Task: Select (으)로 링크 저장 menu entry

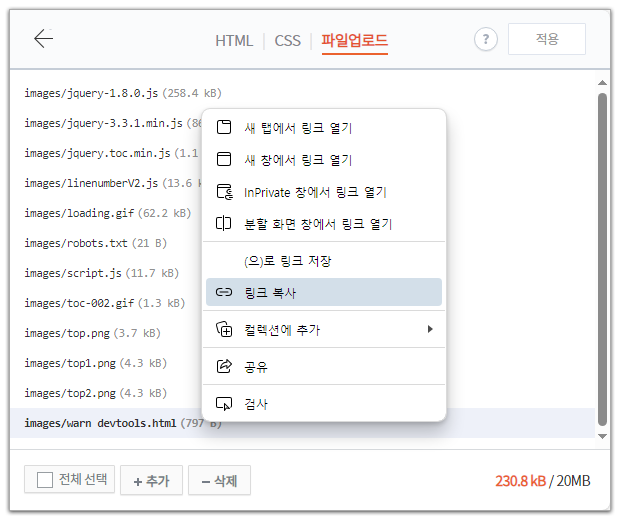Action: click(x=323, y=261)
